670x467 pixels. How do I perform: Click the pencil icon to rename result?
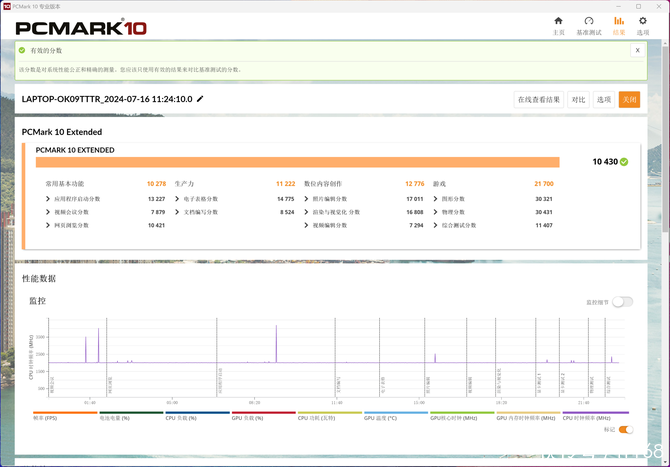(x=200, y=99)
